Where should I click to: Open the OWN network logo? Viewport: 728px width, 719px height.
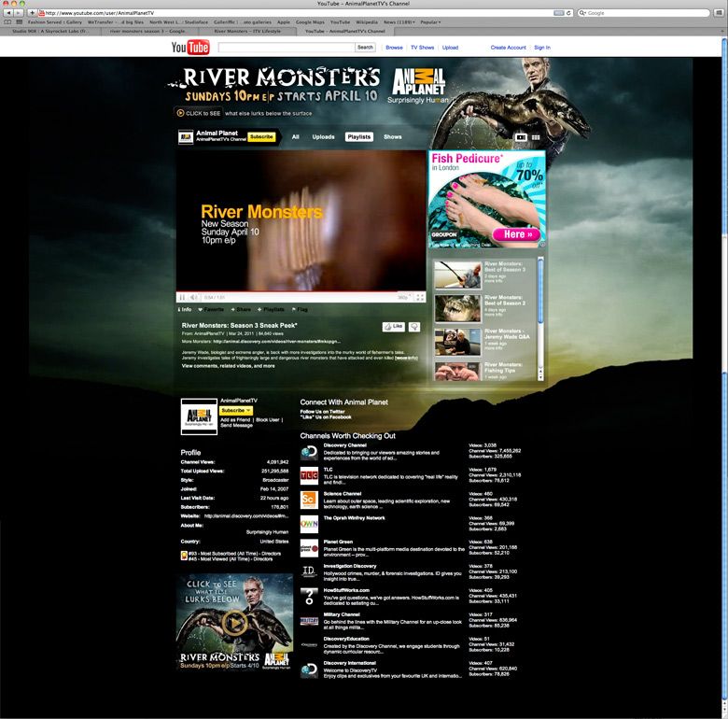click(x=309, y=524)
